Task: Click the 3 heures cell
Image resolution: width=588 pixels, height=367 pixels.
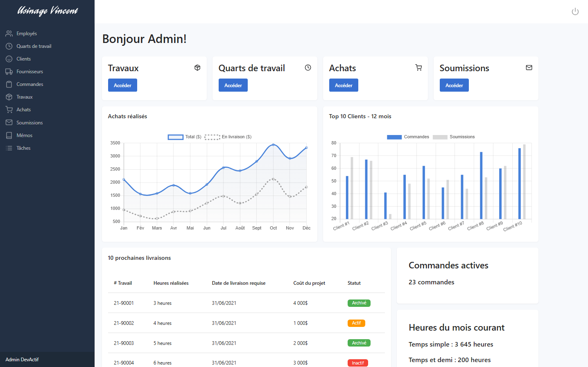Action: tap(163, 303)
